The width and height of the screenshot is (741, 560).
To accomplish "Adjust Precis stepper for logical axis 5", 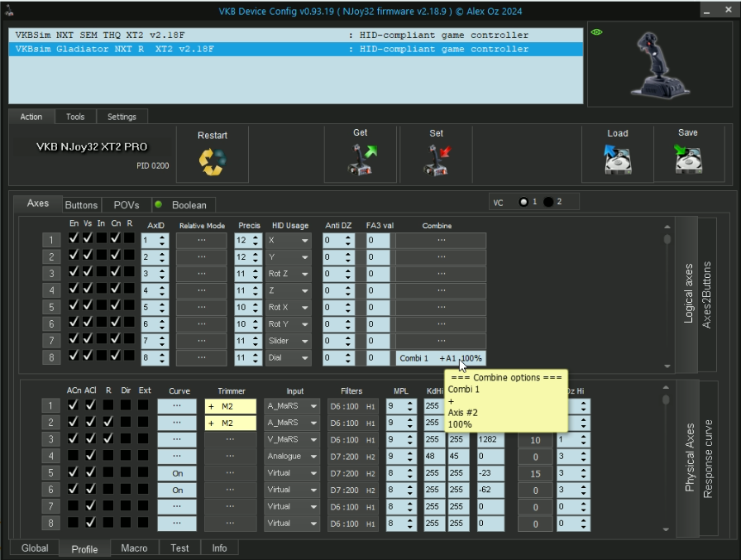I will (256, 308).
